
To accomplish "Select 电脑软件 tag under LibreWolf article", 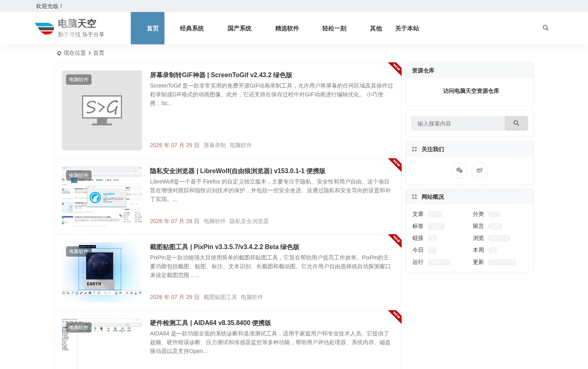I will (215, 221).
